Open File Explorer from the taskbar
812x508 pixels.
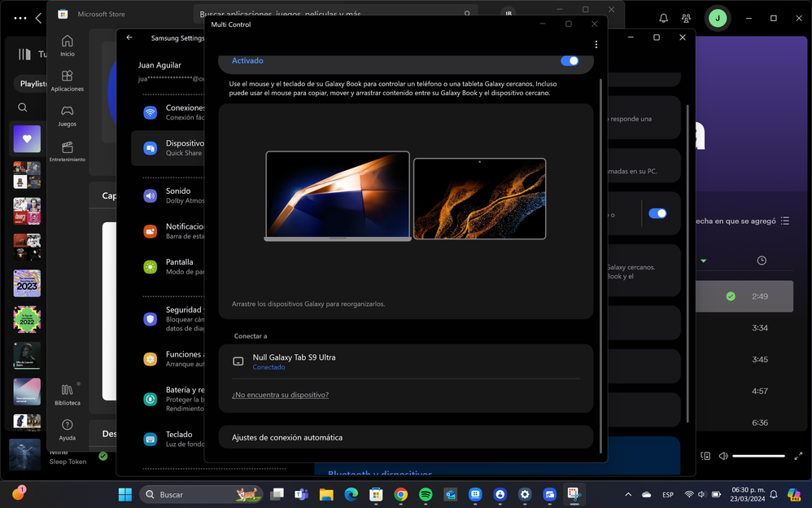[326, 494]
